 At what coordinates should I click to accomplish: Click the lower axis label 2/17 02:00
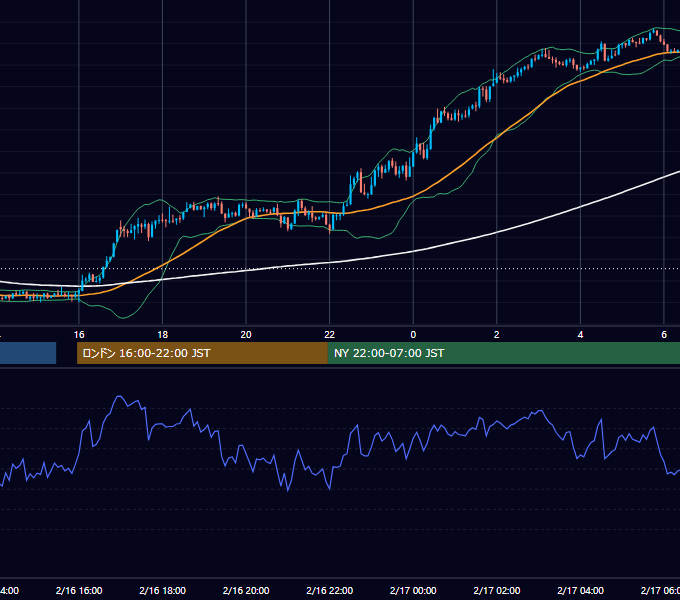pyautogui.click(x=497, y=590)
